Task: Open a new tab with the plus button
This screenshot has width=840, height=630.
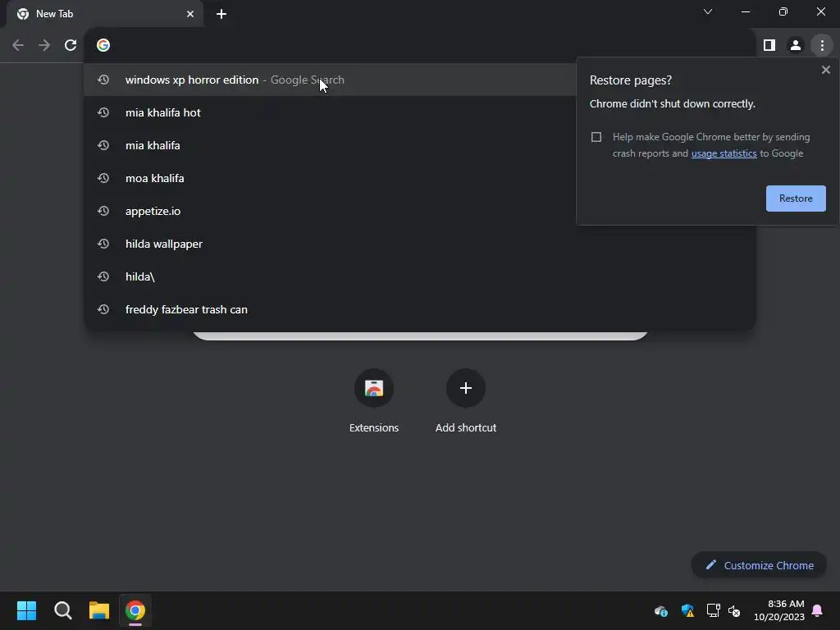Action: coord(221,14)
